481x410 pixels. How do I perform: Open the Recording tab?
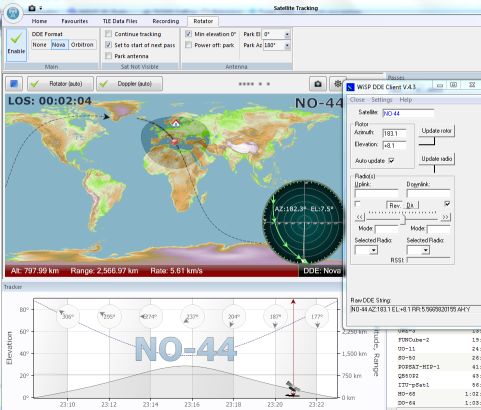[166, 21]
